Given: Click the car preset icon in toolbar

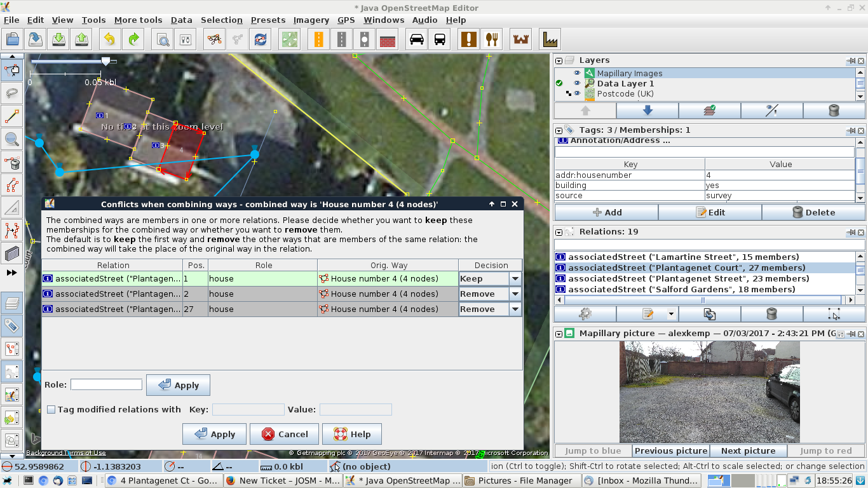Looking at the screenshot, I should [x=417, y=39].
